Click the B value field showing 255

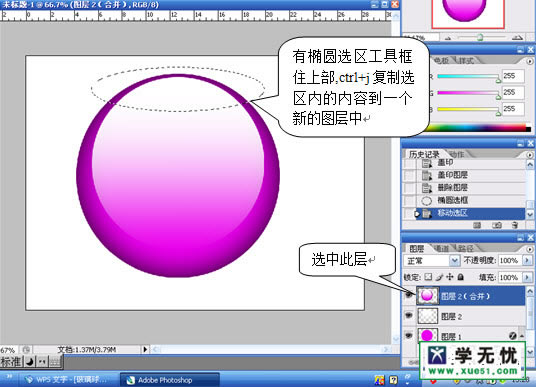tap(513, 109)
